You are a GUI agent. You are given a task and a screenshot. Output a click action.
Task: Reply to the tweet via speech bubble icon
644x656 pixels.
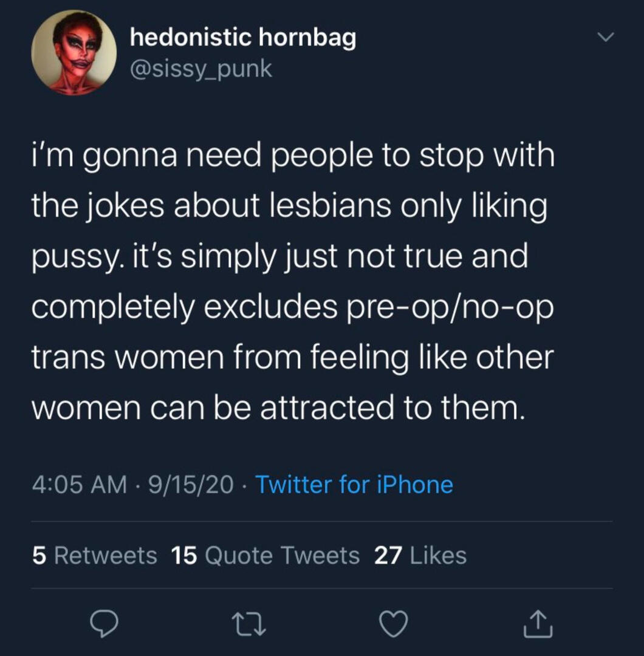pyautogui.click(x=103, y=625)
